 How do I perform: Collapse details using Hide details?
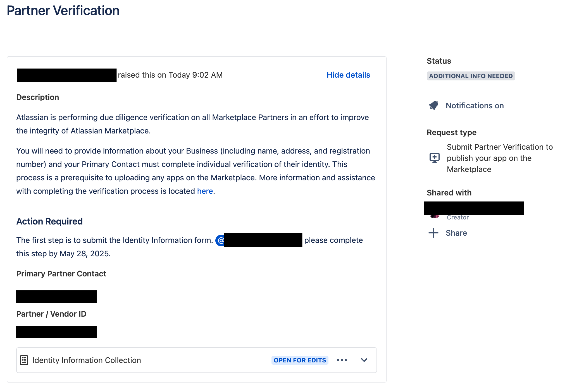tap(348, 75)
